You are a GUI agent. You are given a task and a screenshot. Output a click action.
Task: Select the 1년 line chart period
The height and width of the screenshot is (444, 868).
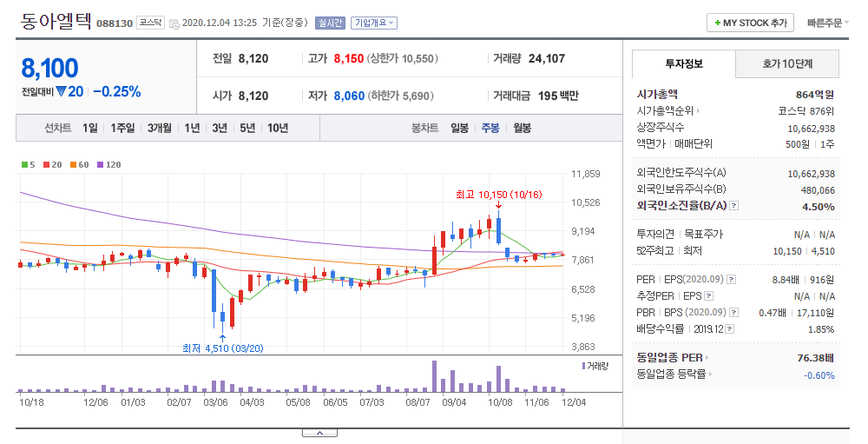tap(192, 128)
